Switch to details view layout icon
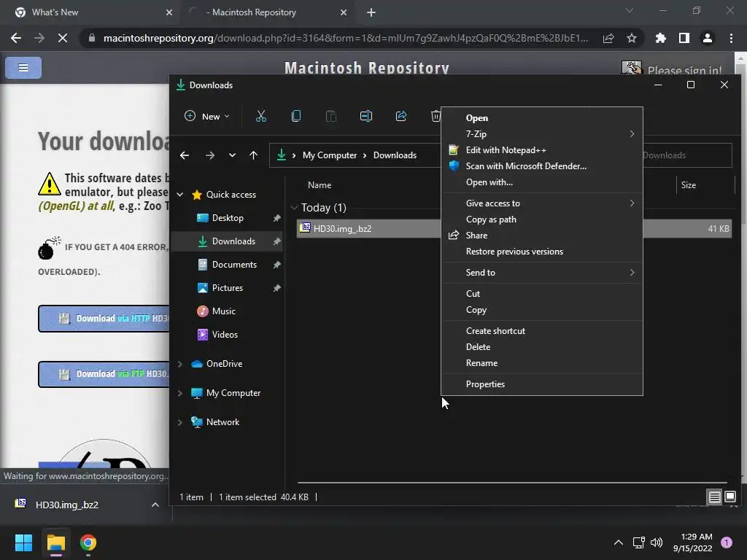The width and height of the screenshot is (747, 560). pyautogui.click(x=715, y=497)
